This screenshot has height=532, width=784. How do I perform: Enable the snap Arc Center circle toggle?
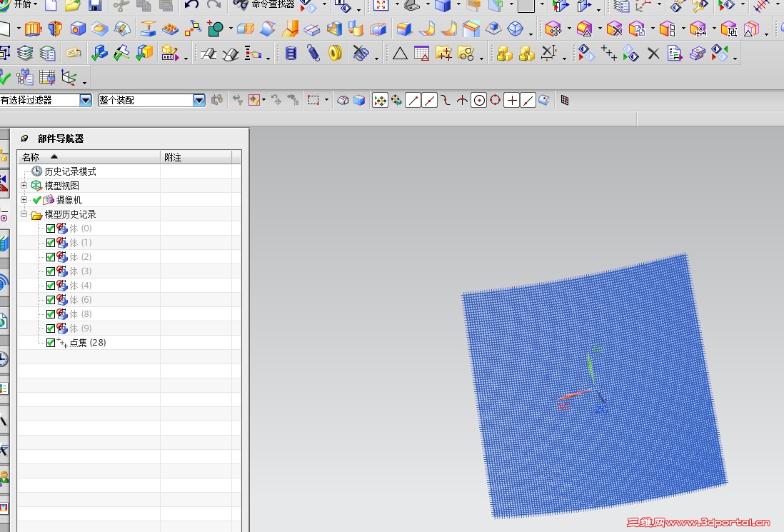(479, 101)
